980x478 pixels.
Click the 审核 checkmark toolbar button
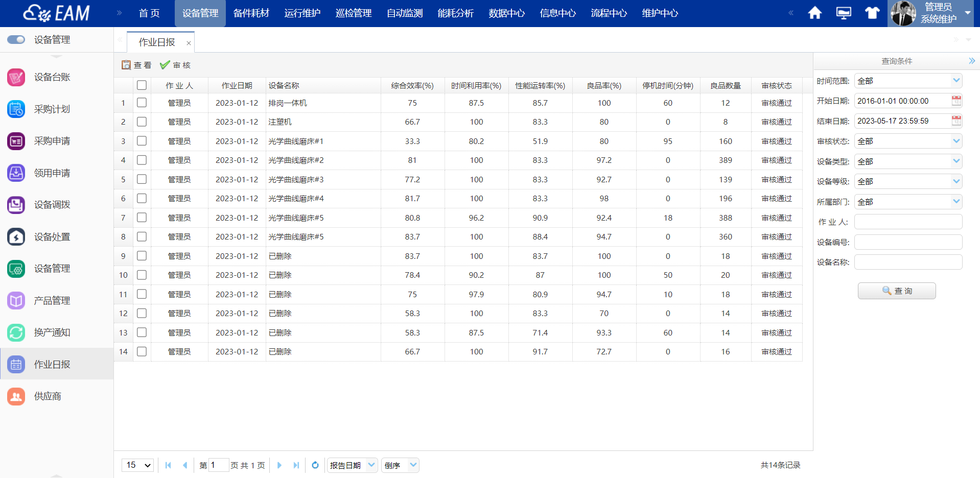175,65
